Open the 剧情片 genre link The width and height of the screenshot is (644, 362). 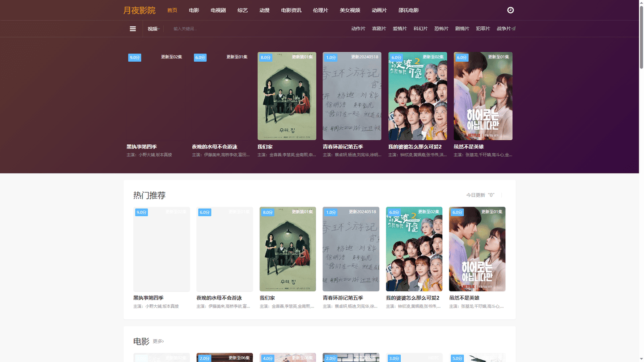(462, 29)
